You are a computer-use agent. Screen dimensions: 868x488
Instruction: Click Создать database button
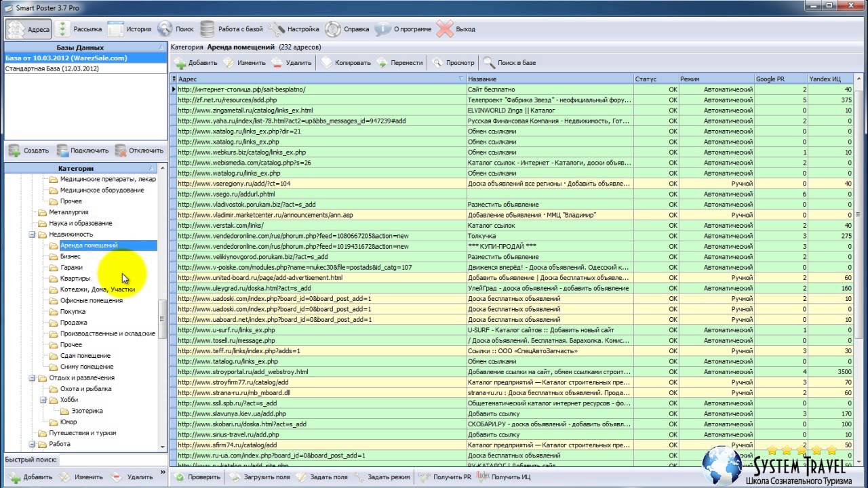(x=28, y=150)
